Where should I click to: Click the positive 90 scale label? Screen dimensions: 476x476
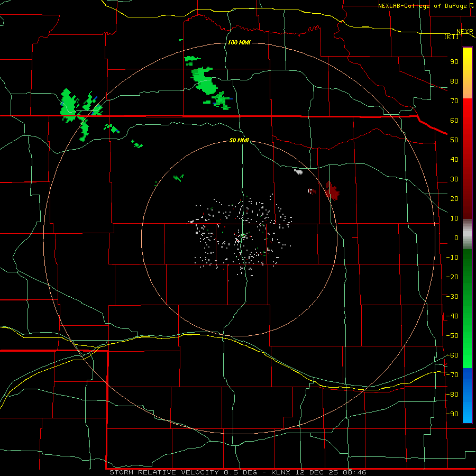pyautogui.click(x=454, y=62)
